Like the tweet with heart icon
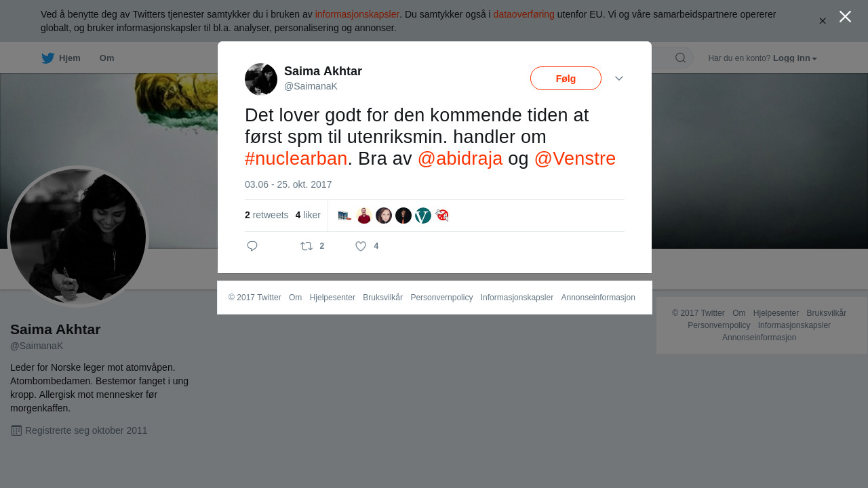The image size is (868, 488). pos(361,246)
